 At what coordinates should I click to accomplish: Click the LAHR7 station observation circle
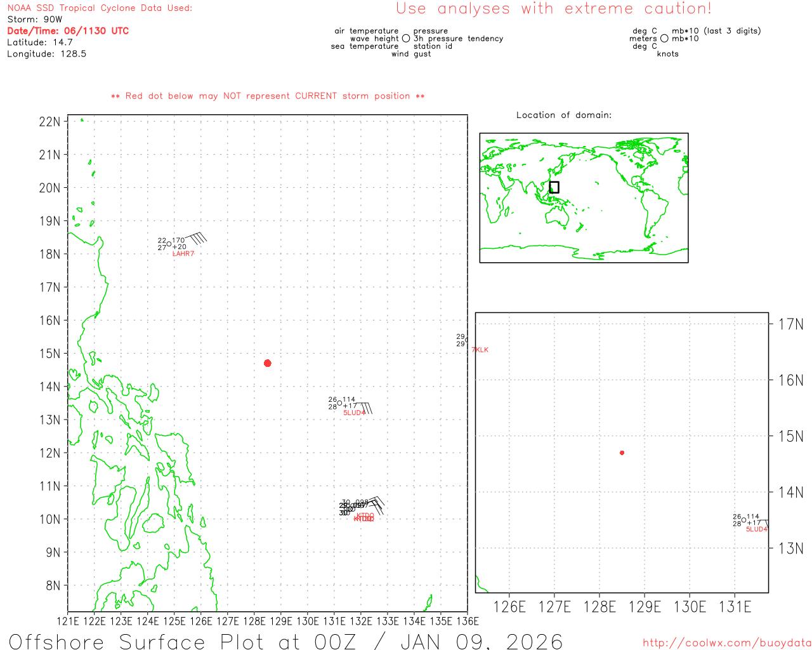tap(169, 244)
